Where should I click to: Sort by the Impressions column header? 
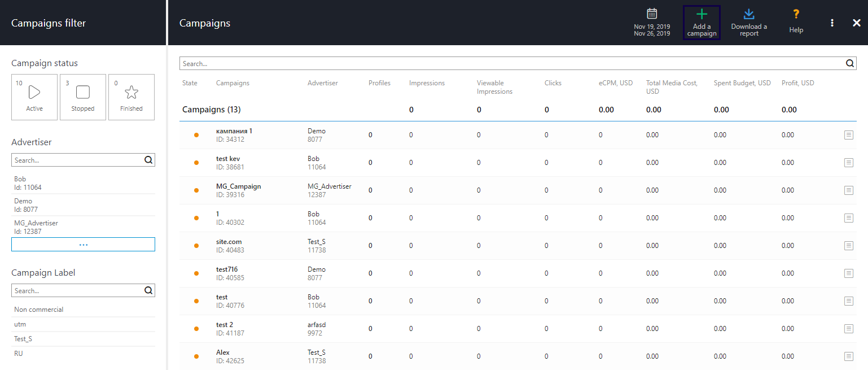pos(427,83)
